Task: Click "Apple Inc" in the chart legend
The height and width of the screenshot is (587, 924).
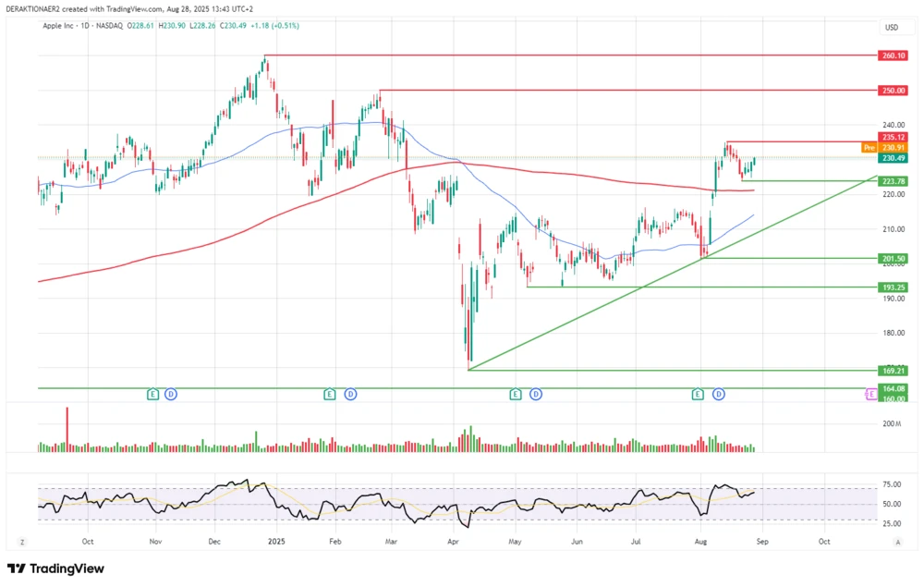Action: [56, 27]
